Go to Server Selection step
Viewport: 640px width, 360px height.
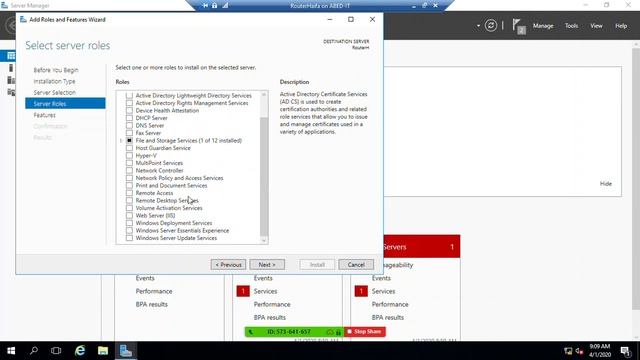[x=55, y=93]
